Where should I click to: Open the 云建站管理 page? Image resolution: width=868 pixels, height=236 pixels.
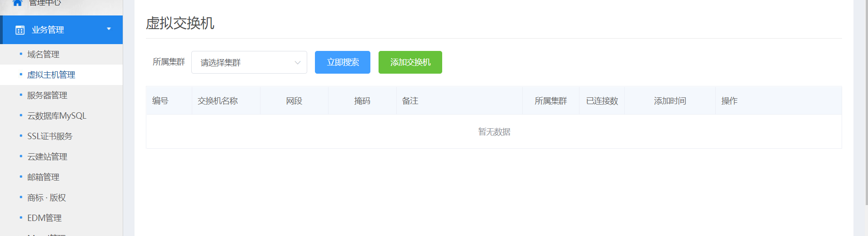[x=47, y=157]
